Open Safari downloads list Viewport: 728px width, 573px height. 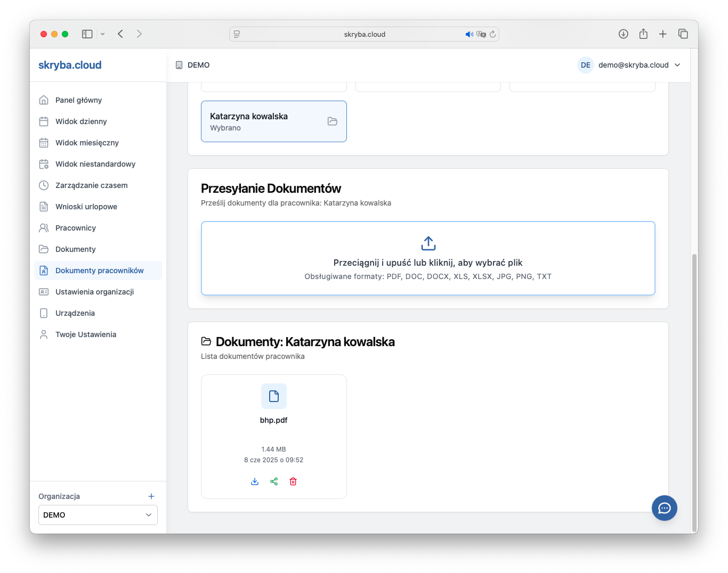(x=623, y=34)
